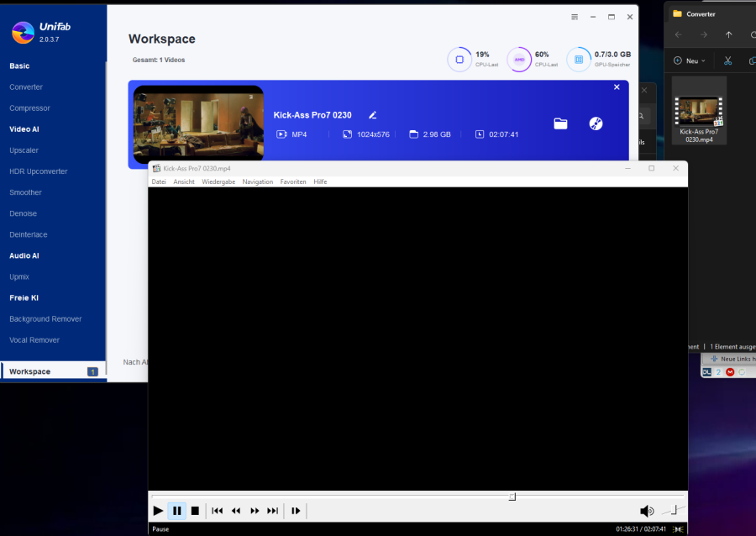Open the Favoriten menu
The height and width of the screenshot is (536, 756).
tap(293, 181)
